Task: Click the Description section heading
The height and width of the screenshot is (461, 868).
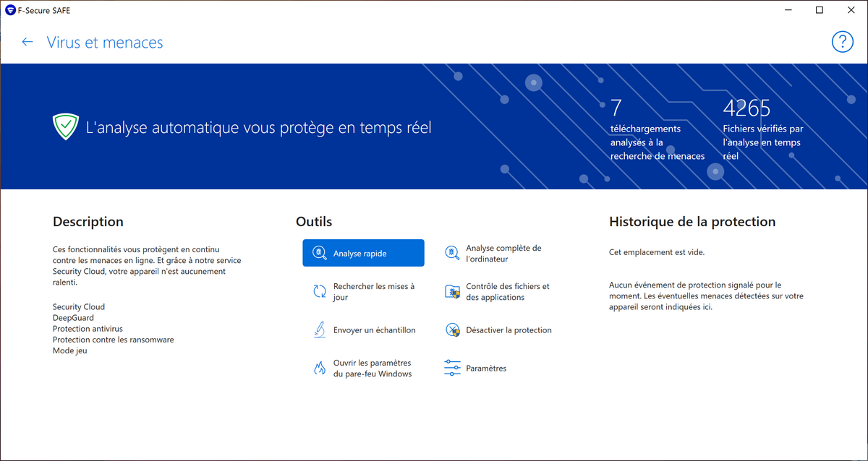Action: click(88, 222)
